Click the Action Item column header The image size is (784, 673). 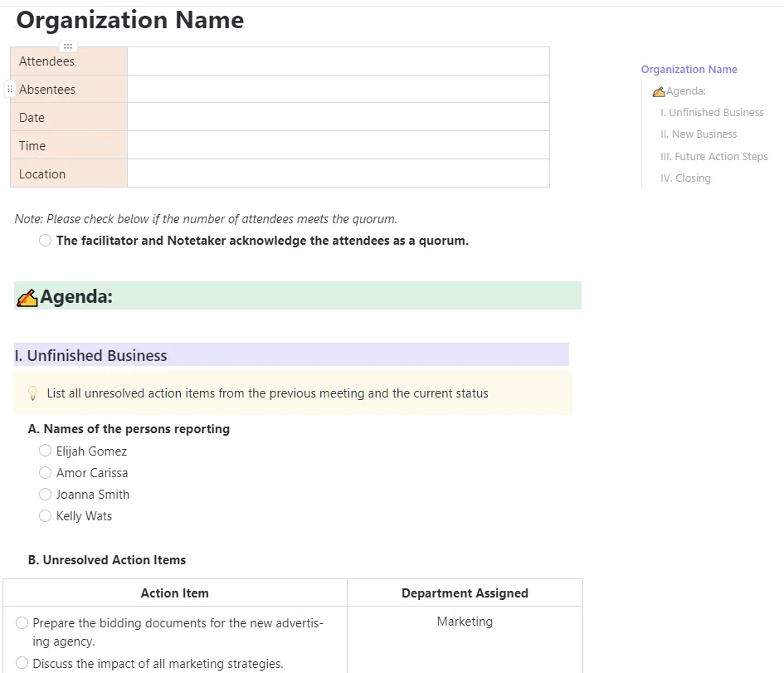[174, 593]
